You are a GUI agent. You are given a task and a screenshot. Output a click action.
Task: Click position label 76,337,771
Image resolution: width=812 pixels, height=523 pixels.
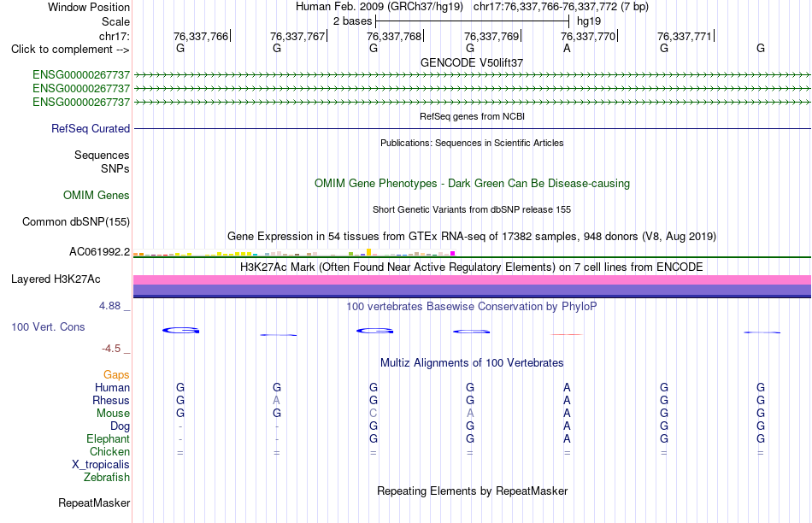click(685, 36)
